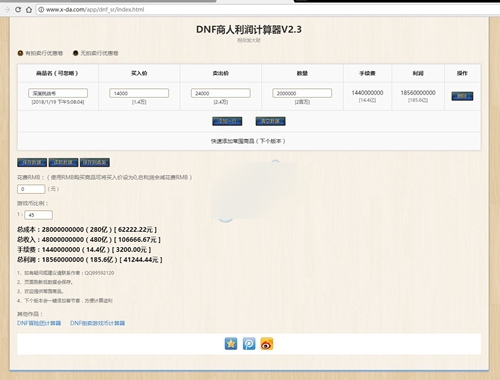
Task: Click the coin ratio field showing 45
Action: [38, 215]
